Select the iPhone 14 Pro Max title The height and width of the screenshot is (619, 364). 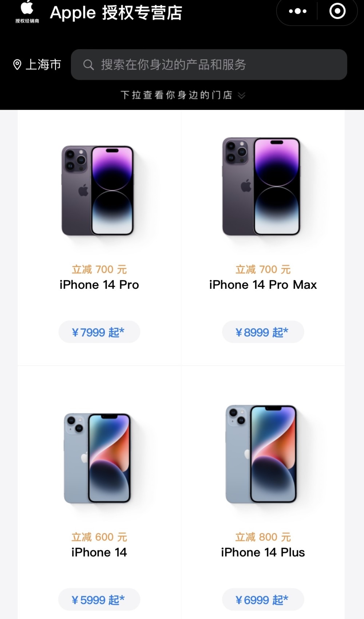(263, 285)
